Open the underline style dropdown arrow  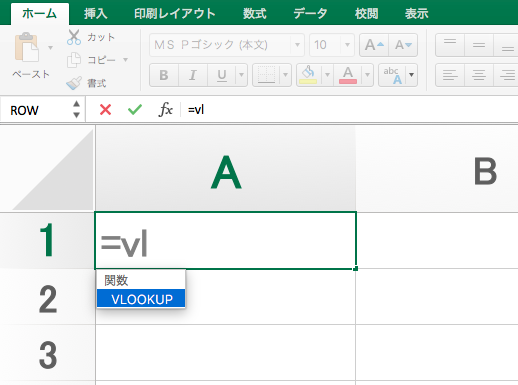(241, 75)
